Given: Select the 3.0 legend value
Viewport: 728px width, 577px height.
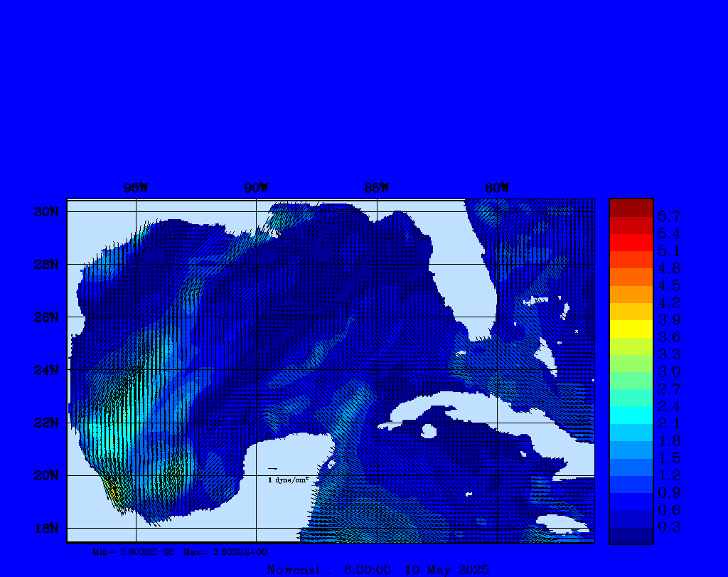Looking at the screenshot, I should tap(668, 371).
